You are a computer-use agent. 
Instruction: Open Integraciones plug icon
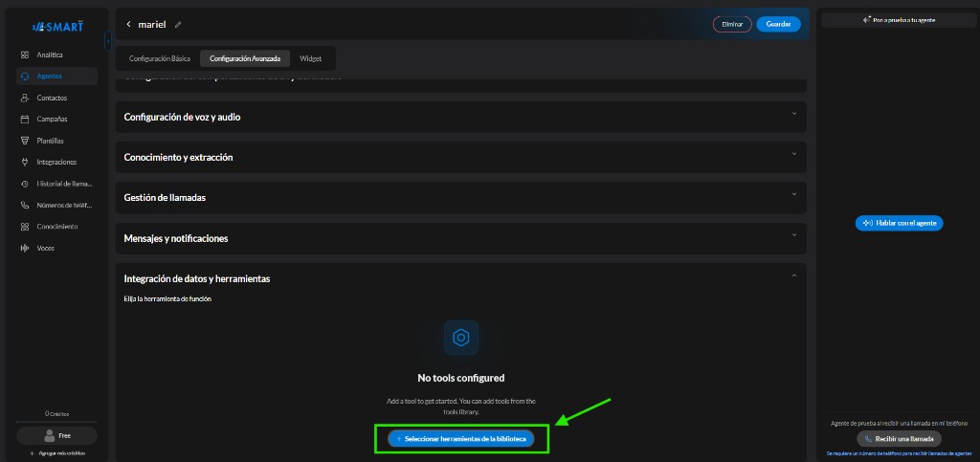point(25,163)
